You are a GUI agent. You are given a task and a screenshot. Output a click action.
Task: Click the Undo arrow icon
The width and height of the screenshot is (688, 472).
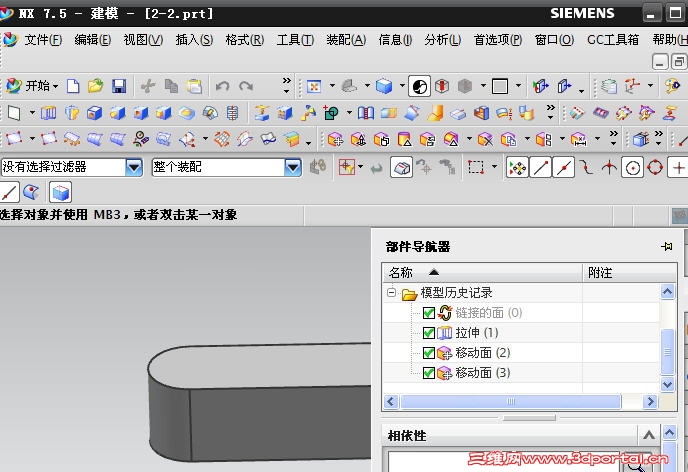(x=222, y=86)
